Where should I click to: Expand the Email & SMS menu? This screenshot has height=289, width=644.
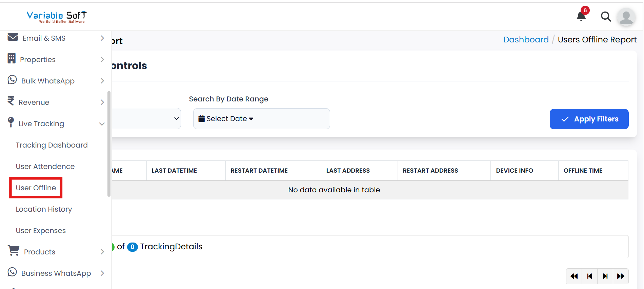(56, 38)
